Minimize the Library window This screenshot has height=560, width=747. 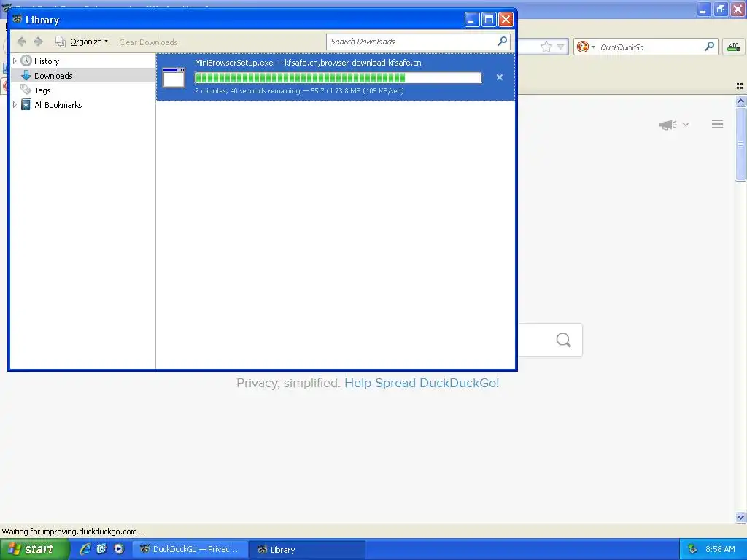click(472, 20)
